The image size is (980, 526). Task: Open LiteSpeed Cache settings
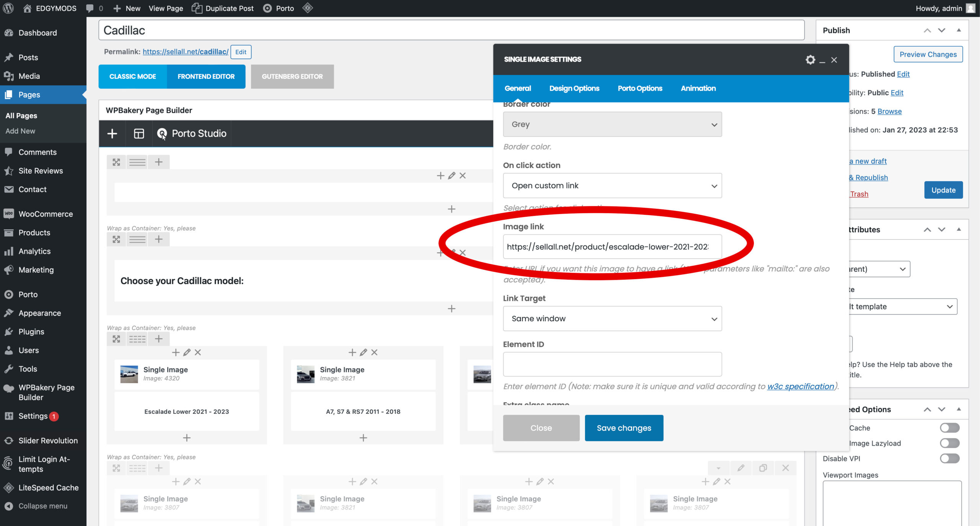pyautogui.click(x=48, y=488)
